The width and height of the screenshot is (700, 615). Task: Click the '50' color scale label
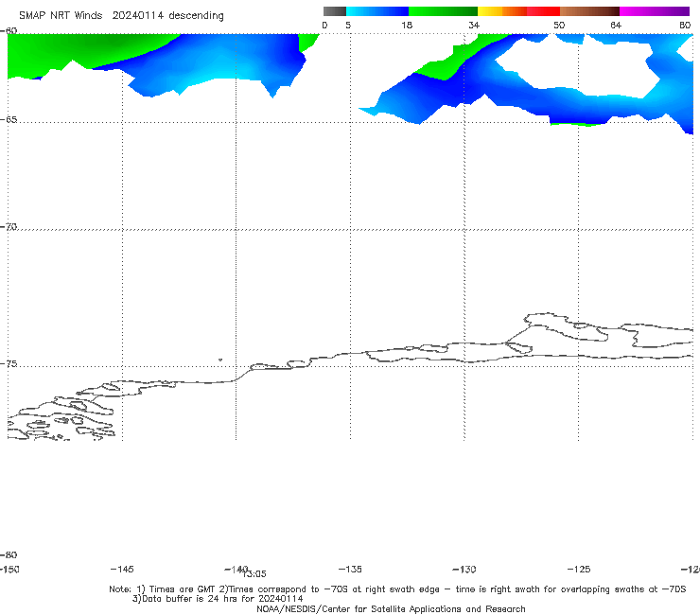pos(559,25)
